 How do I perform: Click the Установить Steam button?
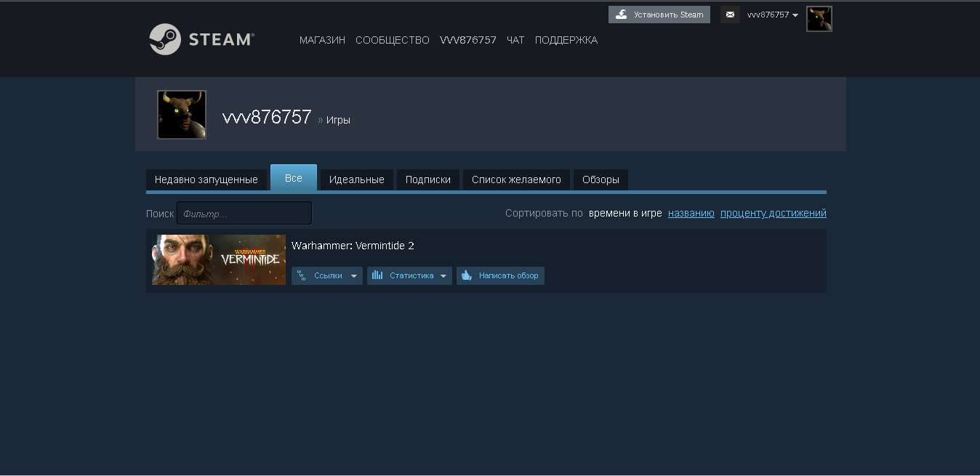659,15
